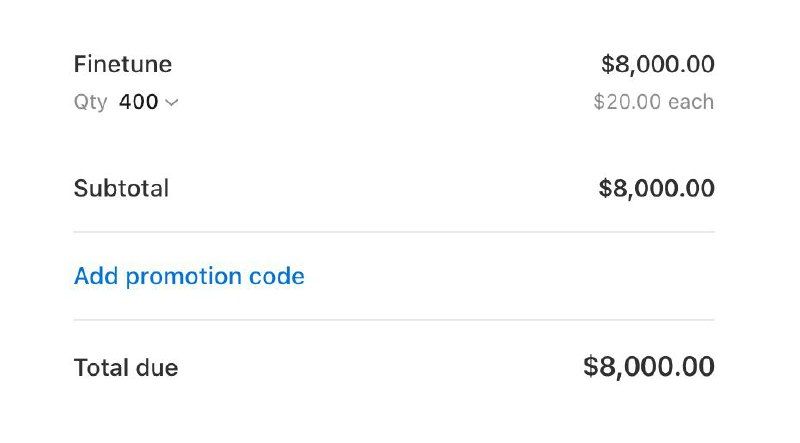This screenshot has width=800, height=443.
Task: Click the divider line below Subtotal
Action: [x=394, y=232]
